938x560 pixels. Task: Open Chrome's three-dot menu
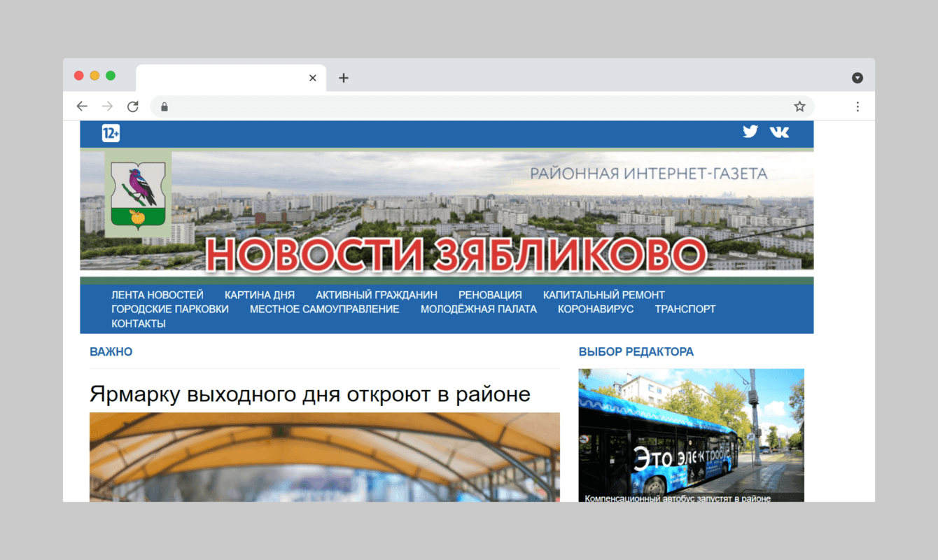point(857,106)
